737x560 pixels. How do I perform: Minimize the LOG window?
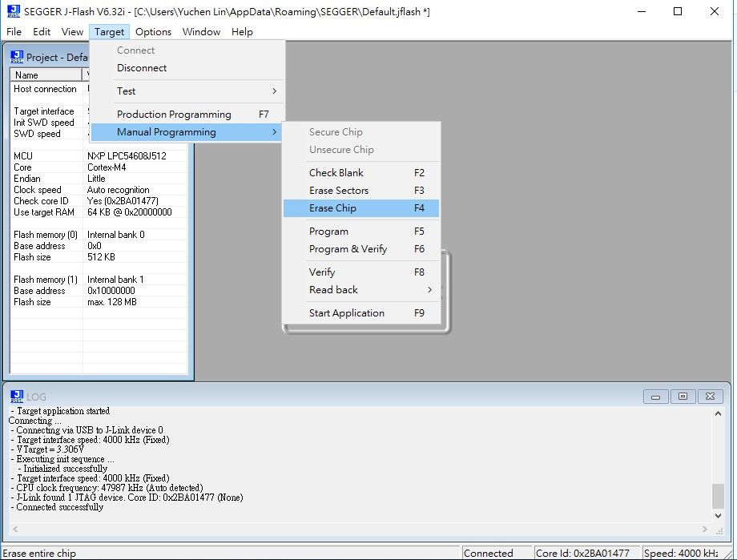pyautogui.click(x=655, y=397)
